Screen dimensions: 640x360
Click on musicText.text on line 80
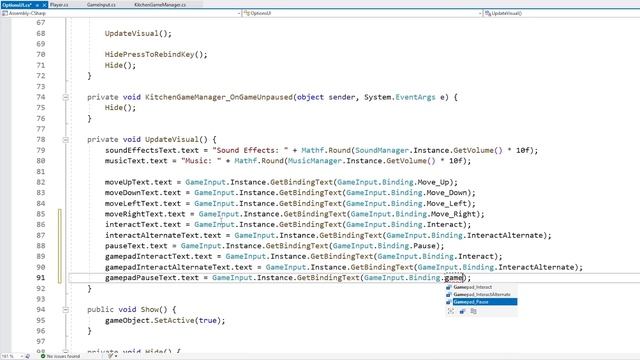click(x=136, y=161)
